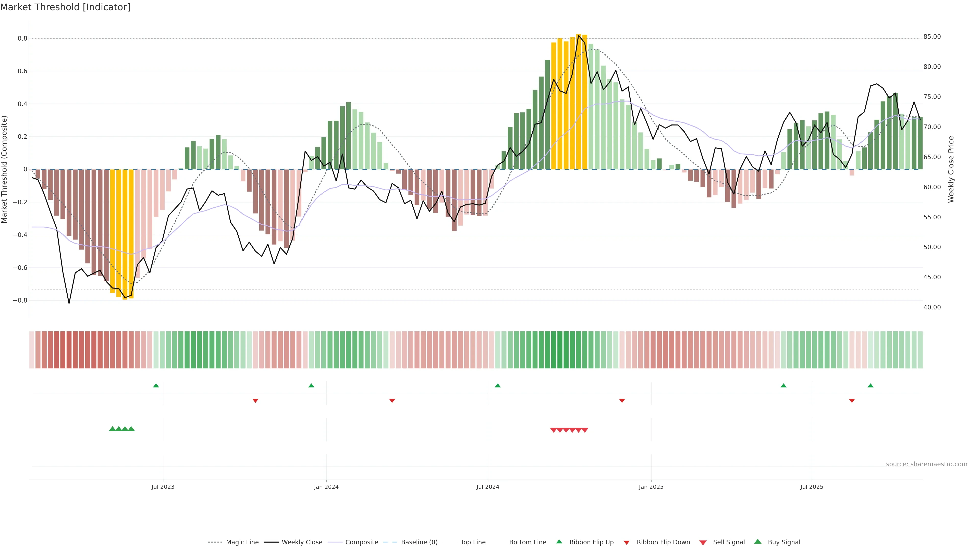Toggle Top Line legend entry
This screenshot has height=551, width=980.
[x=473, y=542]
